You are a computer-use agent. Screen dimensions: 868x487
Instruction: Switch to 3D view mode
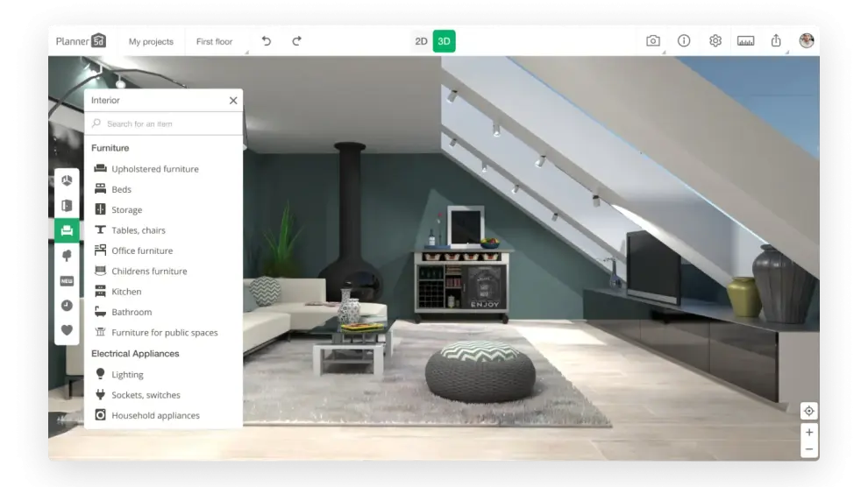pos(445,41)
